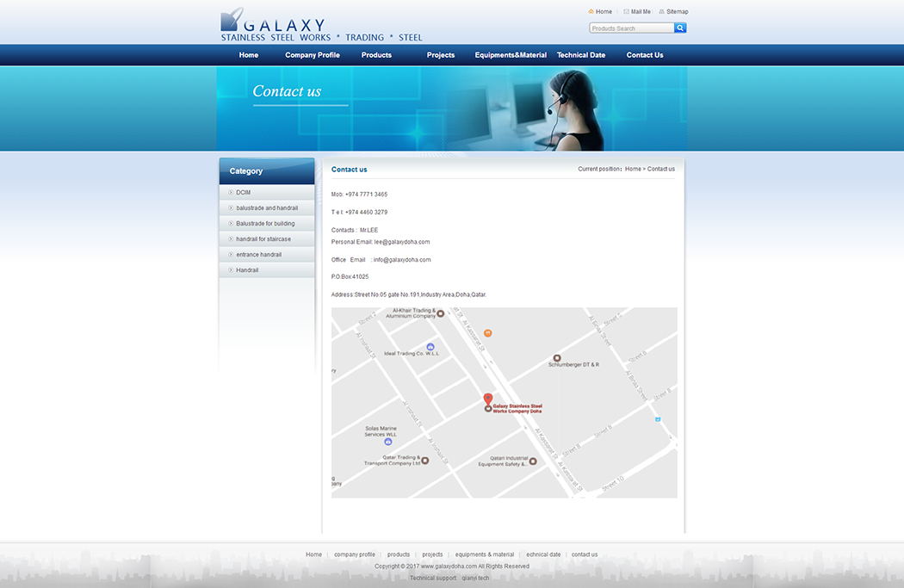This screenshot has width=904, height=588.
Task: Go to Products in navigation bar
Action: click(x=376, y=55)
